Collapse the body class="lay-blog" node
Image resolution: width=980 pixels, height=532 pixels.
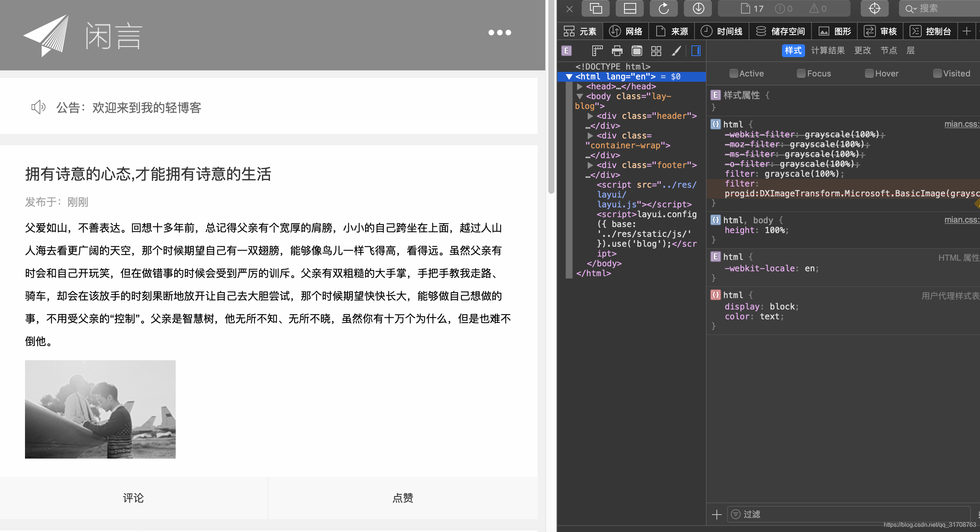point(580,96)
